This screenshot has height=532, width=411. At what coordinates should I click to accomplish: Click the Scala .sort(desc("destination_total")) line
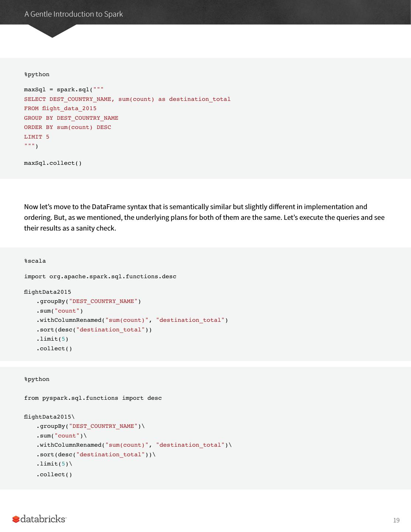tap(94, 330)
